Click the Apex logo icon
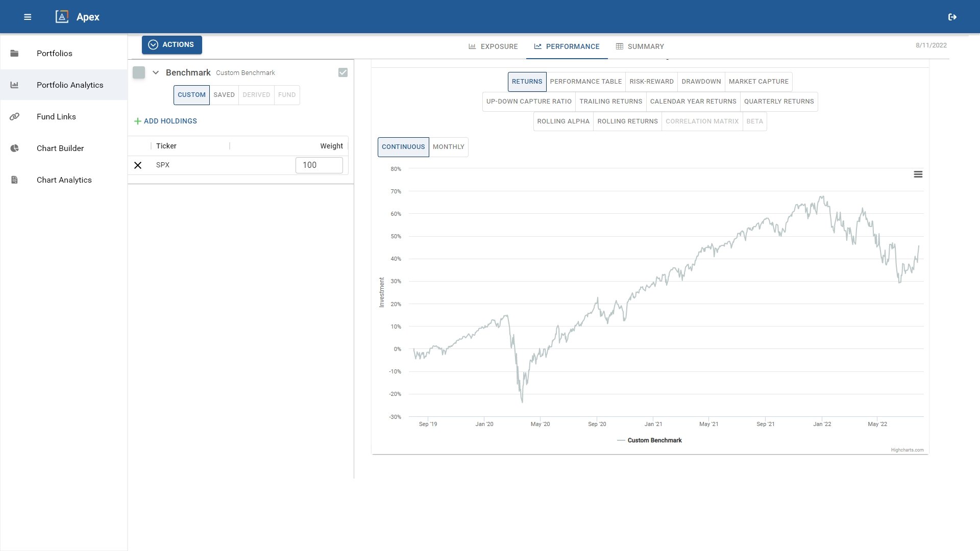980x551 pixels. 62,17
